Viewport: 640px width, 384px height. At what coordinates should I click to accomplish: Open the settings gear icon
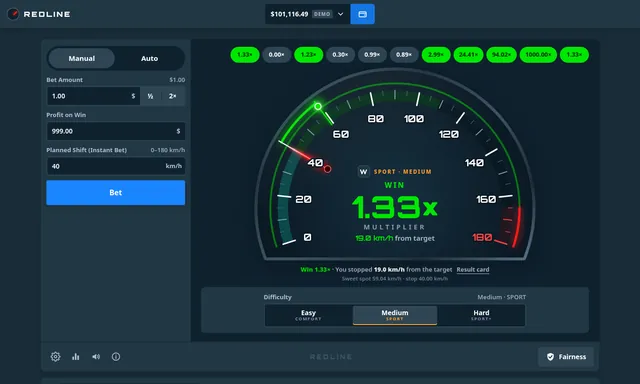coord(56,357)
